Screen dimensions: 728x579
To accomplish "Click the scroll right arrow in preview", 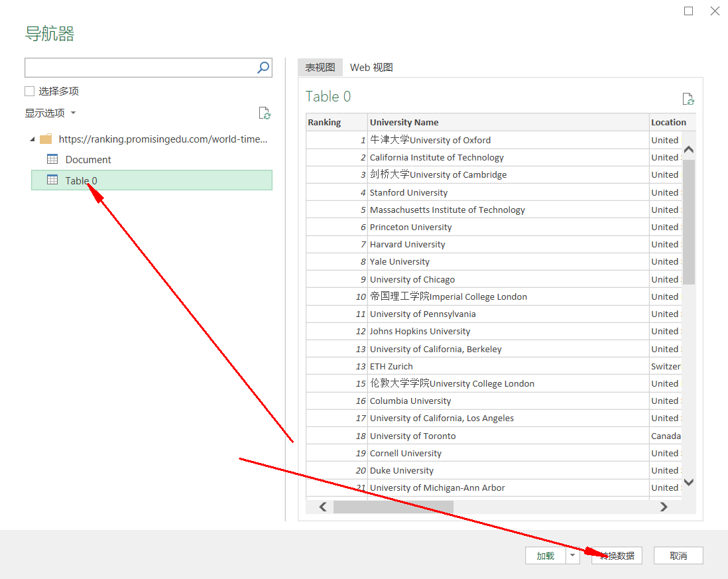I will pos(664,507).
